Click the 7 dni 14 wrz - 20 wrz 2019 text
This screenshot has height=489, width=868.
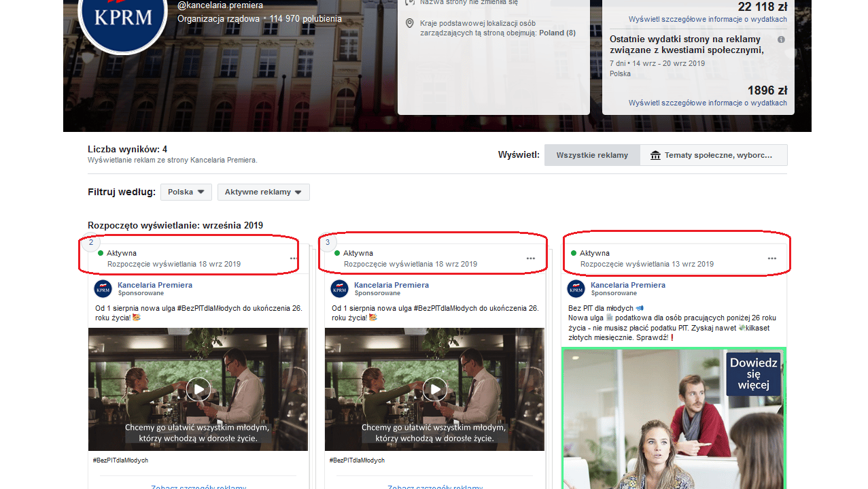[657, 63]
